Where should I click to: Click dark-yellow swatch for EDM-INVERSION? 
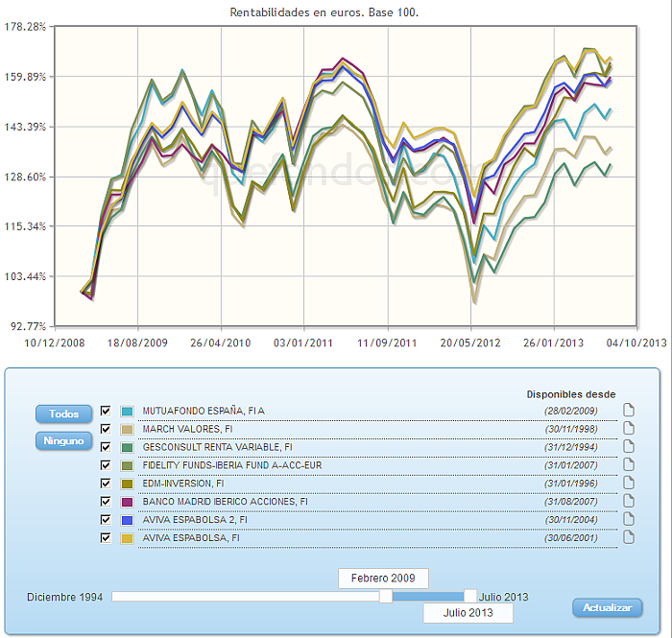click(128, 484)
